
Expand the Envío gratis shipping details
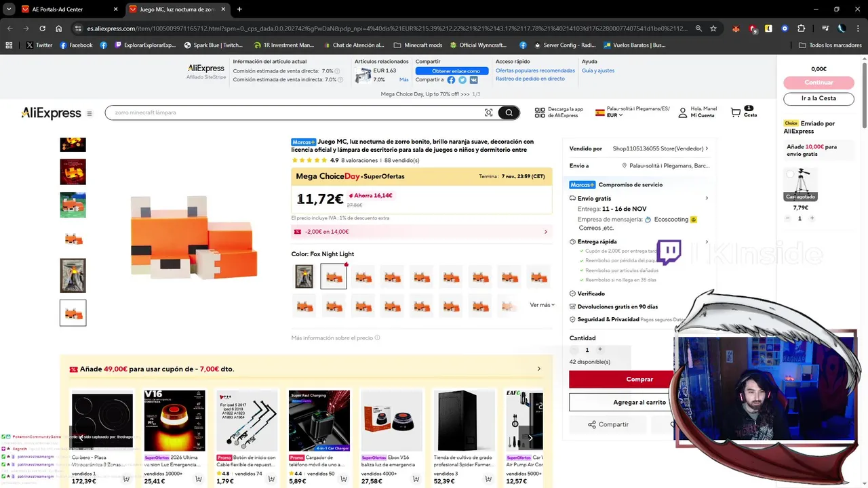(x=707, y=199)
